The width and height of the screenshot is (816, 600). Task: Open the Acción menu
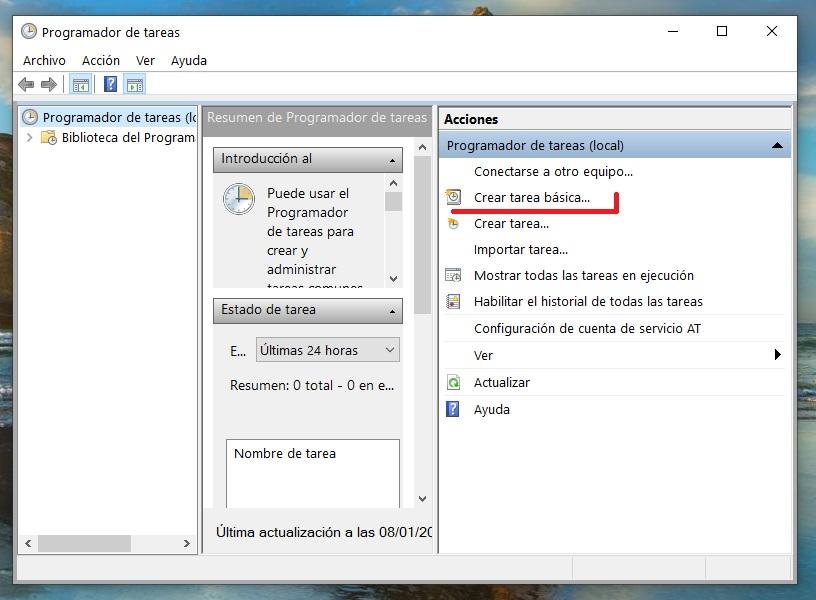(101, 61)
